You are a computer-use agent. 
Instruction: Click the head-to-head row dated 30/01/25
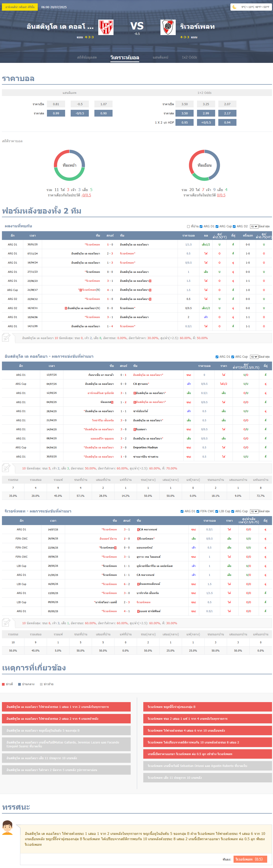point(137,244)
